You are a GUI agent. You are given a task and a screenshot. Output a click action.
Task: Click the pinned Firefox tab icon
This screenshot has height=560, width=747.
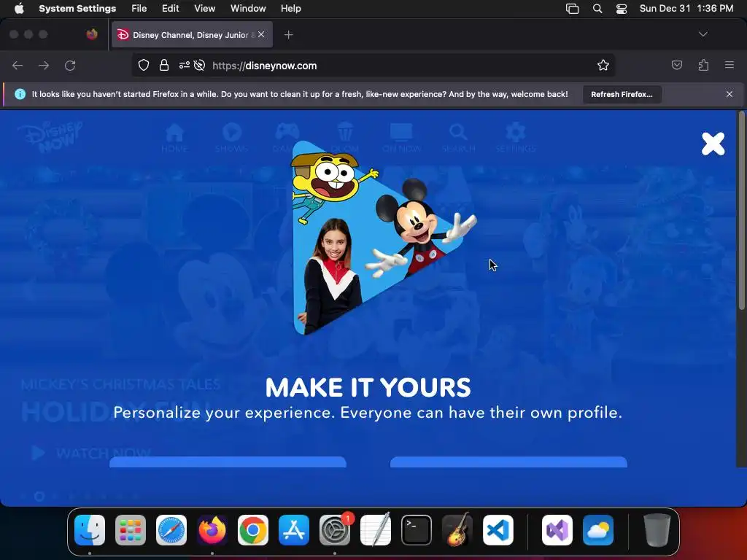pyautogui.click(x=92, y=34)
